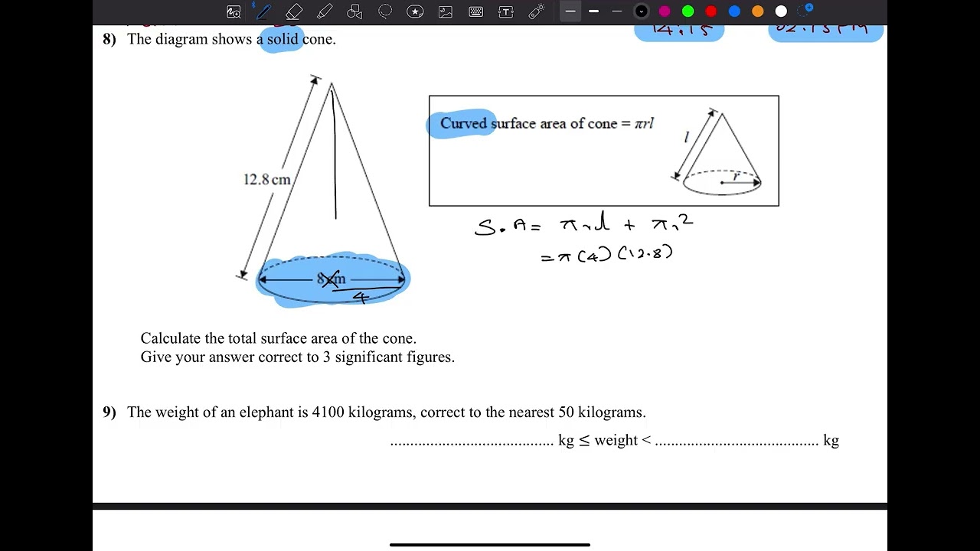Pick the green pen color
Screen dimensions: 980x551
688,11
